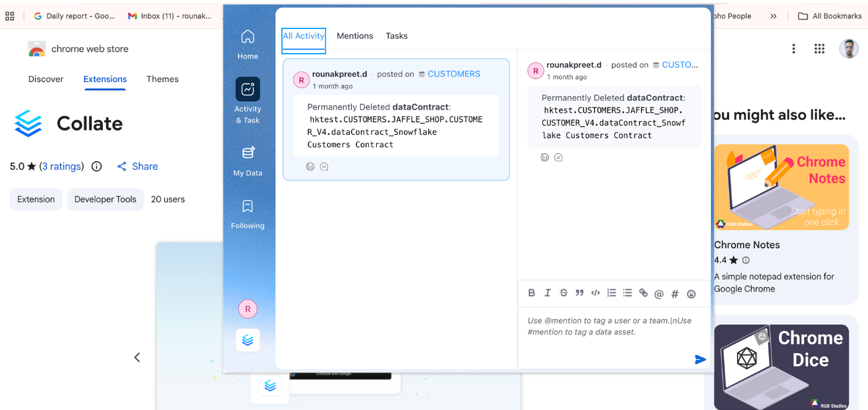The width and height of the screenshot is (868, 410).
Task: Open the emoji picker in the editor
Action: [691, 293]
